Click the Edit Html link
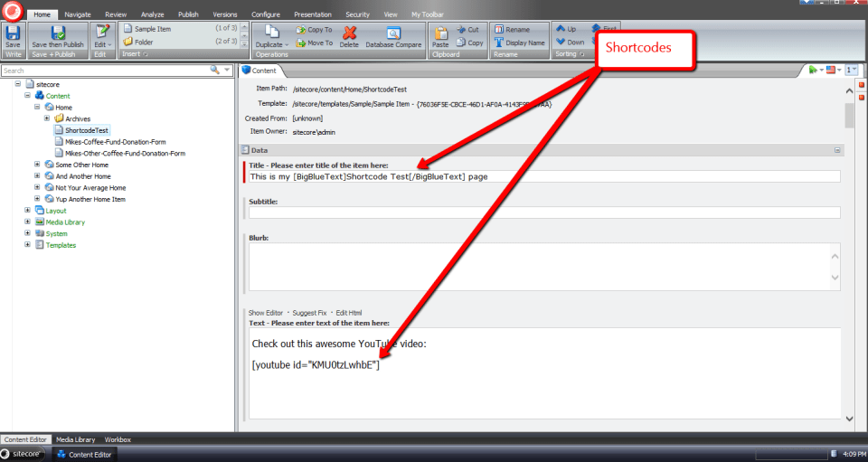 (348, 313)
